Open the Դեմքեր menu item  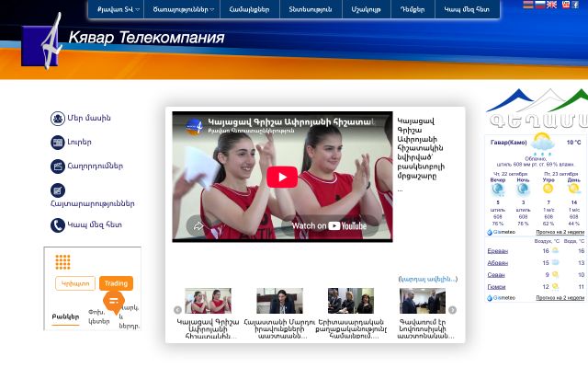click(x=413, y=9)
